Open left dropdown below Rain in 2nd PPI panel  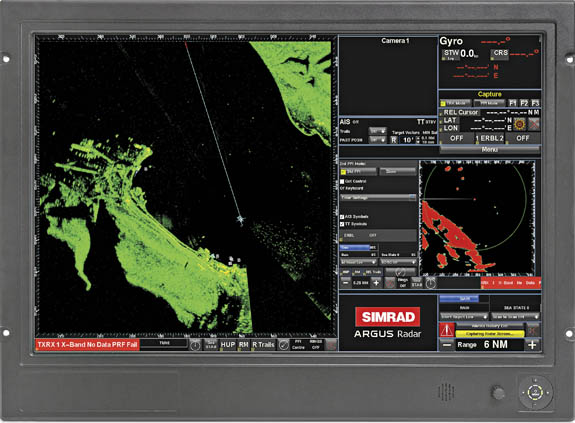pos(358,262)
